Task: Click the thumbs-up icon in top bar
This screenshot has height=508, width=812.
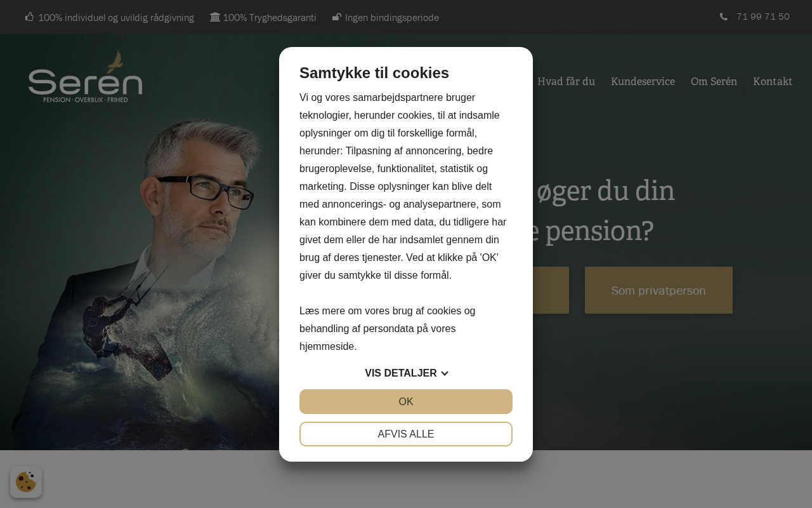Action: click(x=29, y=17)
